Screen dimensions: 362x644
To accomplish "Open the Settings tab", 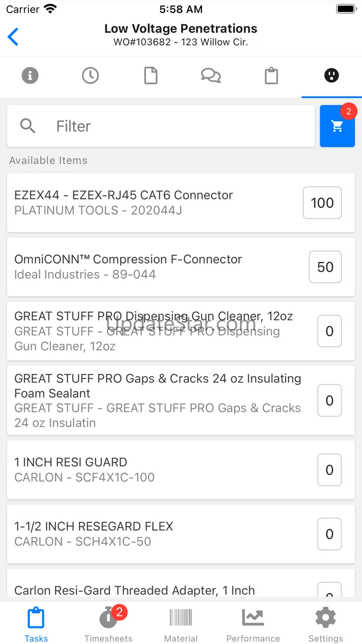I will [x=325, y=624].
